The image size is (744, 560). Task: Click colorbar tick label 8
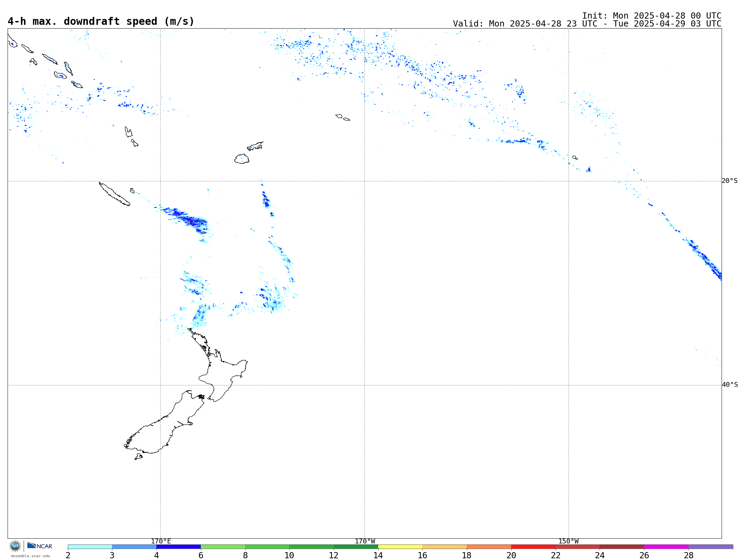245,555
